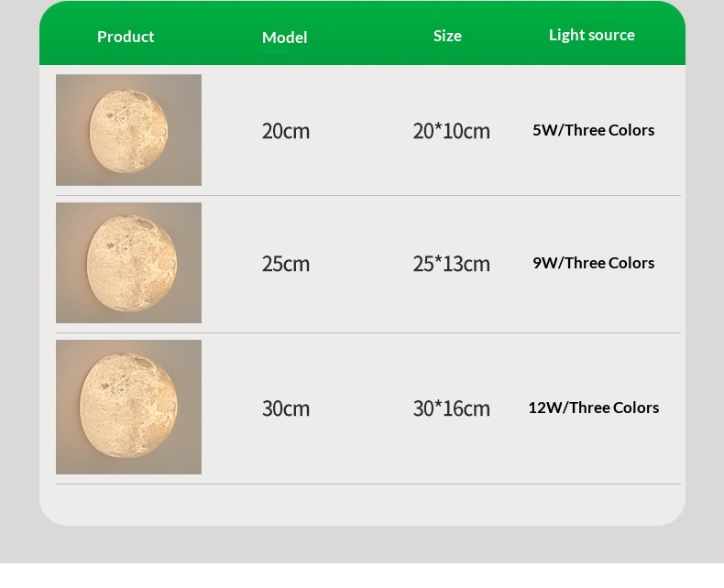This screenshot has height=588, width=724.
Task: Click the 30*16cm size value
Action: point(451,408)
